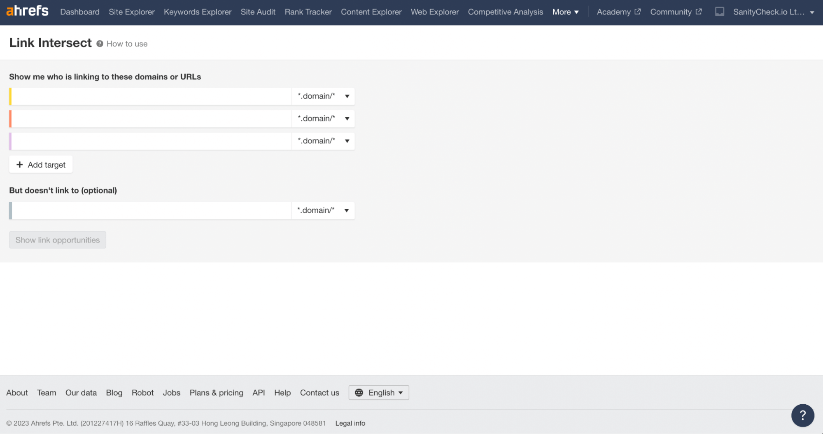Open Community external link
Viewport: 823px width, 434px height.
tap(675, 12)
